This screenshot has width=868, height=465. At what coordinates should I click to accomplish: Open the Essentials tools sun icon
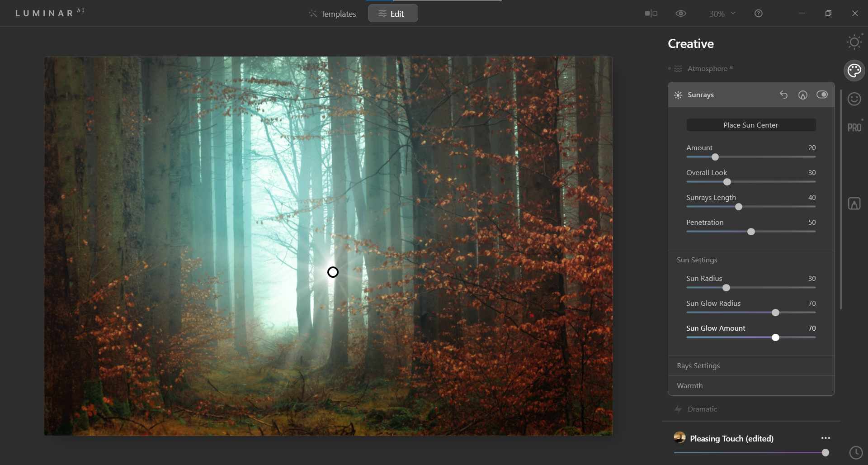point(854,43)
